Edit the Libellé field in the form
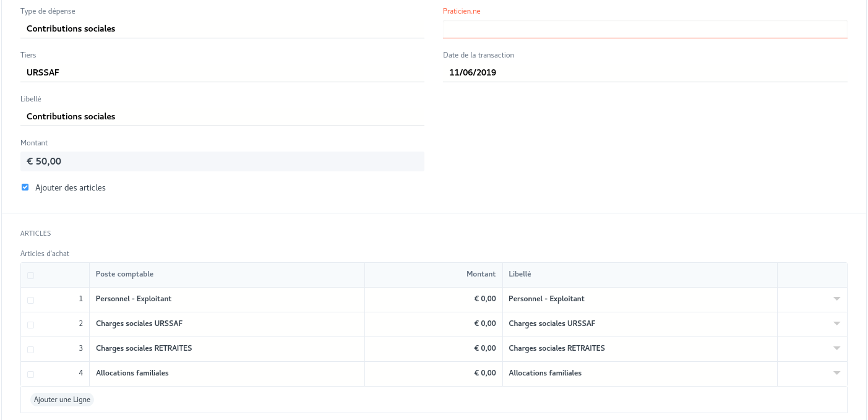868x420 pixels. click(222, 116)
